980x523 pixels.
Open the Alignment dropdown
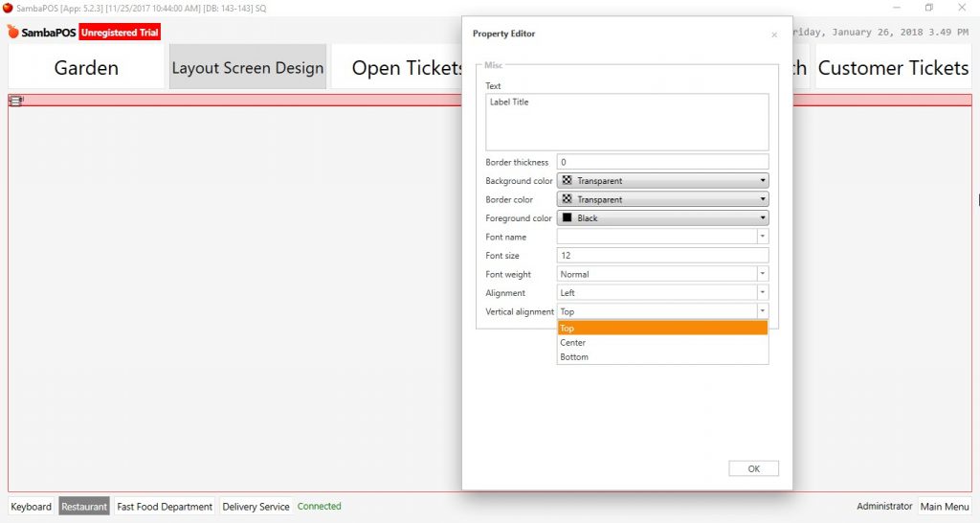click(662, 293)
